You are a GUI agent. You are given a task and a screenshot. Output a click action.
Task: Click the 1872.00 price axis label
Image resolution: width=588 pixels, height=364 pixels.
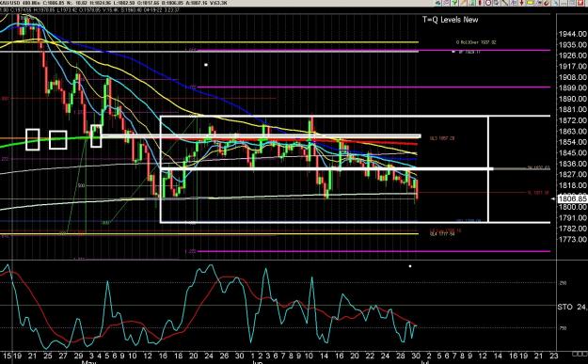[572, 120]
